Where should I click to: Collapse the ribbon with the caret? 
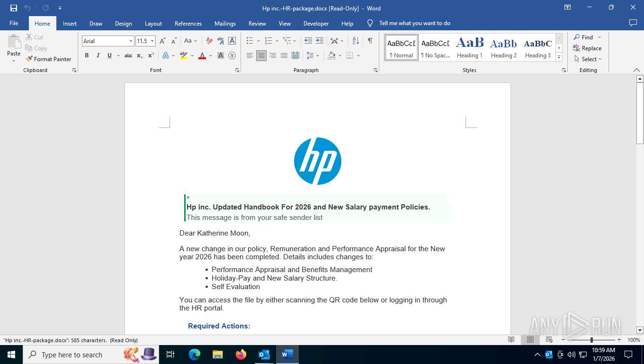tap(636, 70)
